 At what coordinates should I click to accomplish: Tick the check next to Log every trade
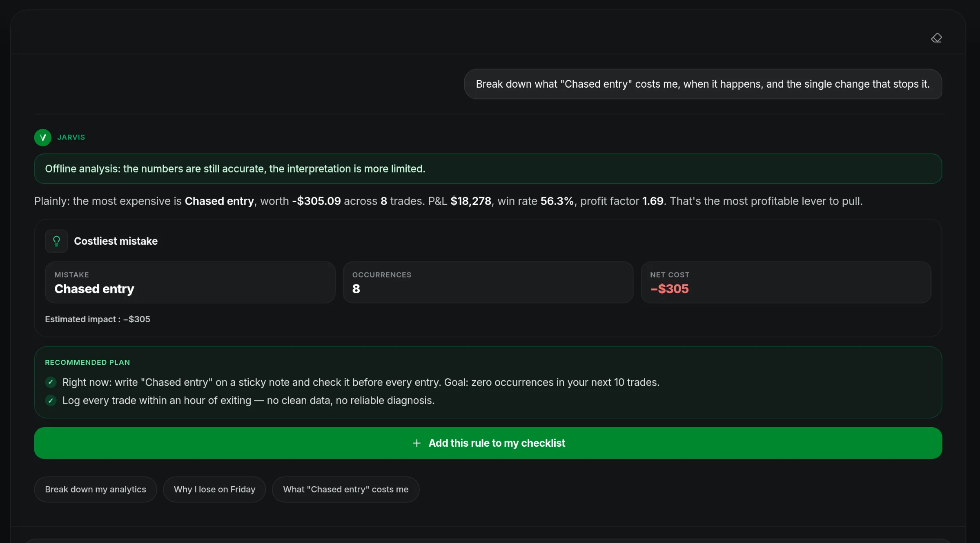coord(51,401)
